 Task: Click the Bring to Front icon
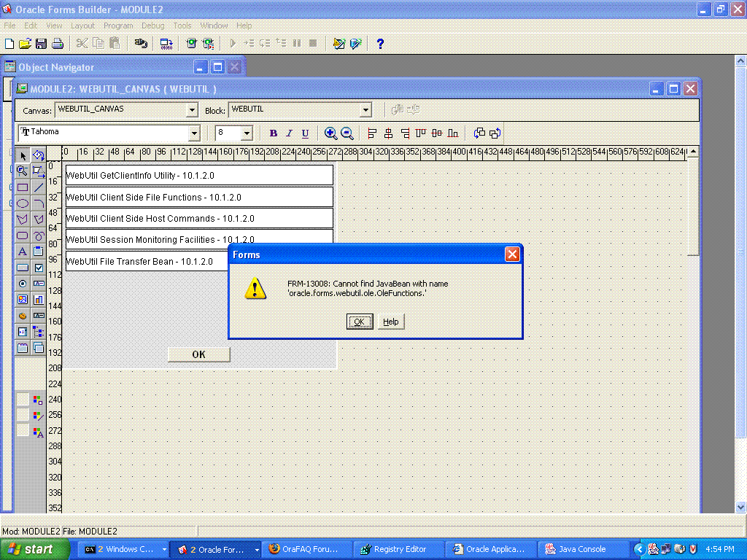pos(479,133)
